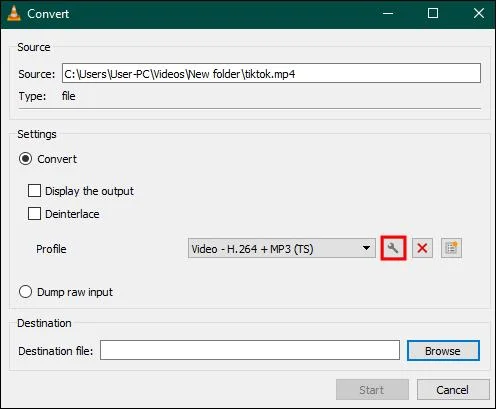Image resolution: width=496 pixels, height=409 pixels.
Task: Click the 'Source:' field label
Action: [37, 74]
